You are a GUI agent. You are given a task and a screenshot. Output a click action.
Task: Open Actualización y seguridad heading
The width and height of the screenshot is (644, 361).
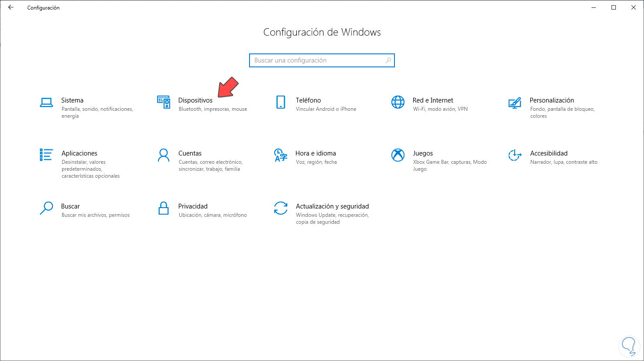[x=332, y=206]
